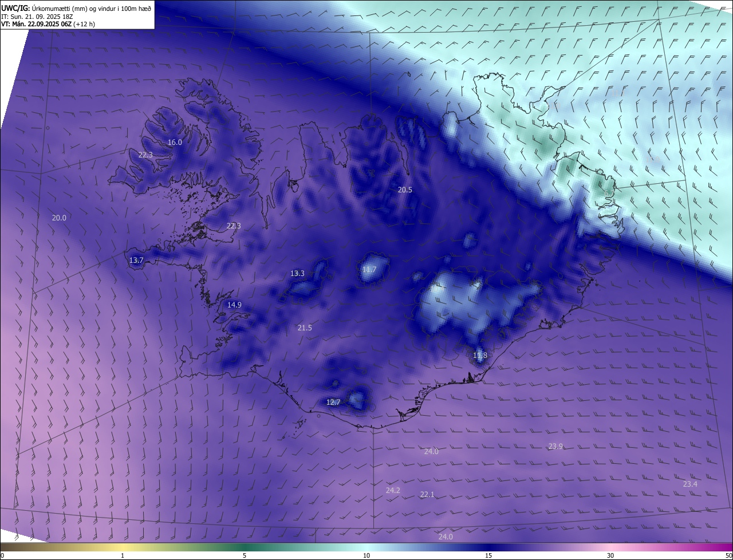Click the 23.9 value label
This screenshot has height=560, width=733.
555,446
